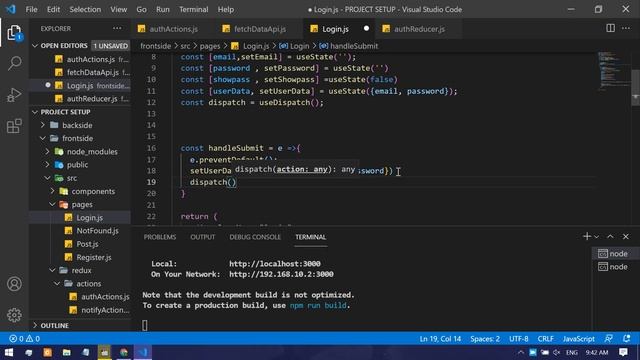Switch to the Output panel tab
This screenshot has width=640, height=360.
point(202,237)
